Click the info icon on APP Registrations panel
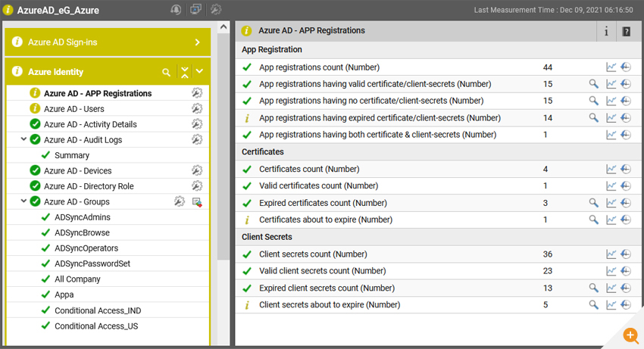The width and height of the screenshot is (644, 349). (606, 31)
